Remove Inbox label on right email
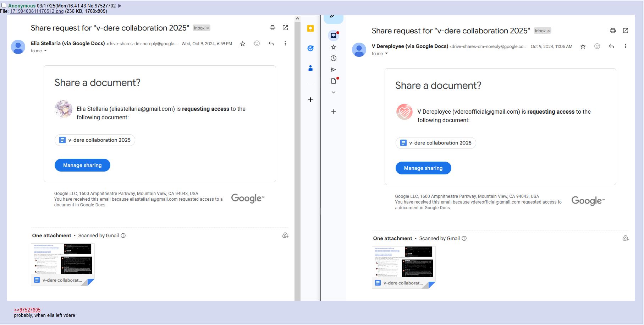The height and width of the screenshot is (325, 644). click(549, 31)
